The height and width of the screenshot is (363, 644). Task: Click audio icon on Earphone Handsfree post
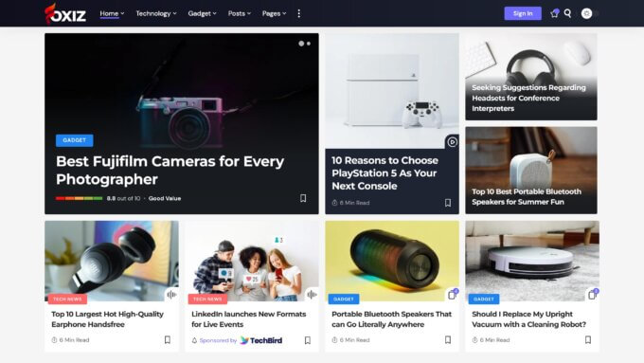click(171, 295)
